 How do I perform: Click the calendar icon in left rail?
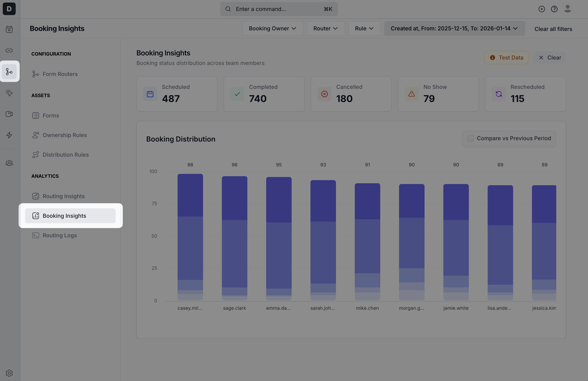9,29
